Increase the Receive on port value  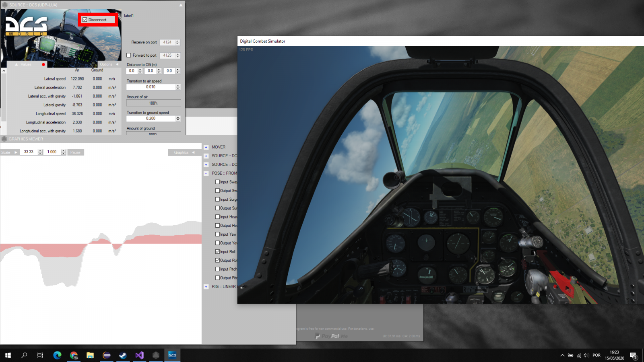(178, 41)
